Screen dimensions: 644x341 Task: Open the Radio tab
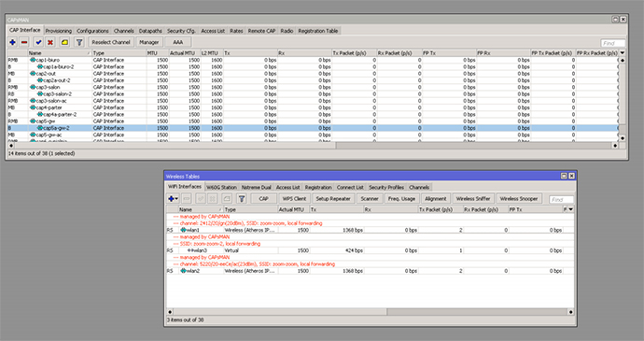tap(287, 31)
